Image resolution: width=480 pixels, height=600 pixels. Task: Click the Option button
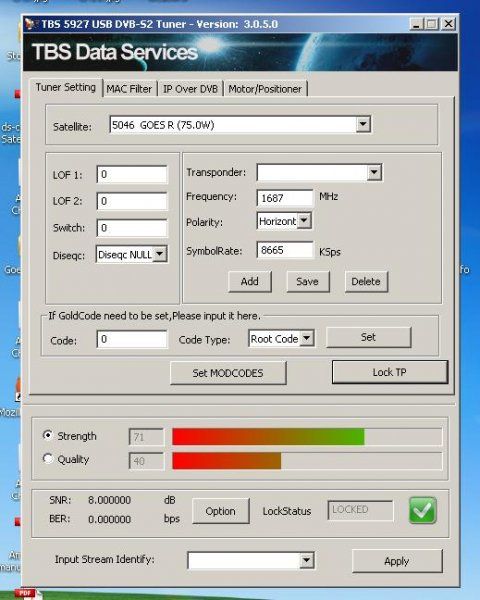coord(220,511)
